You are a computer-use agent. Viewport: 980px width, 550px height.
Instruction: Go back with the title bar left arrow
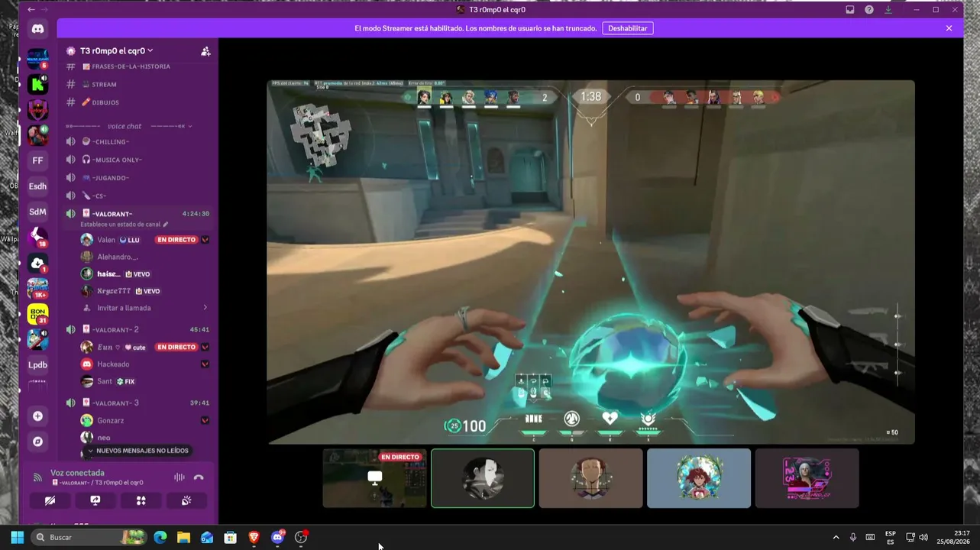point(31,10)
